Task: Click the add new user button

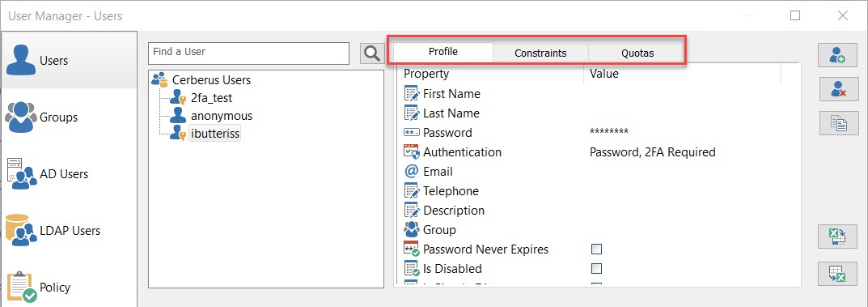Action: (837, 55)
